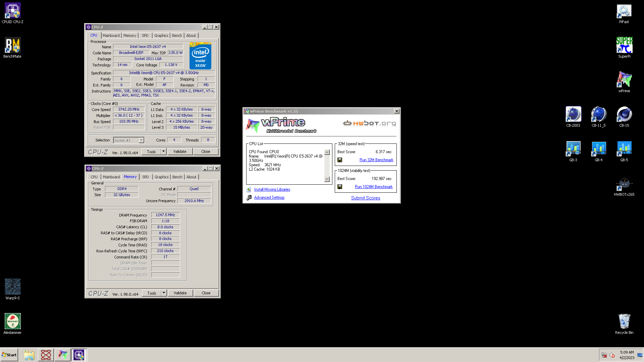Open the Advanced Settings link
The image size is (644, 362).
pos(269,198)
